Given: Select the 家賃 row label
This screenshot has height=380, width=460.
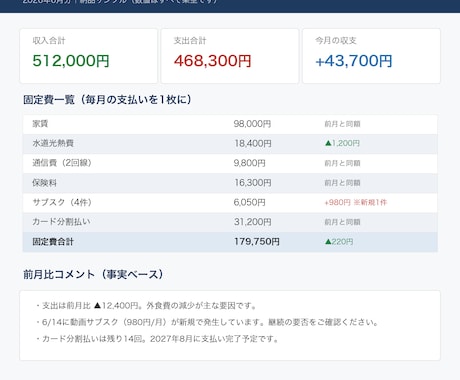Looking at the screenshot, I should click(x=40, y=124).
